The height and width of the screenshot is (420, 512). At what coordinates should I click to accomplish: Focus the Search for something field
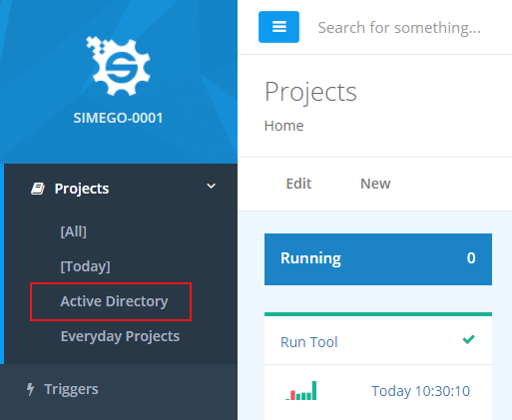(x=399, y=27)
